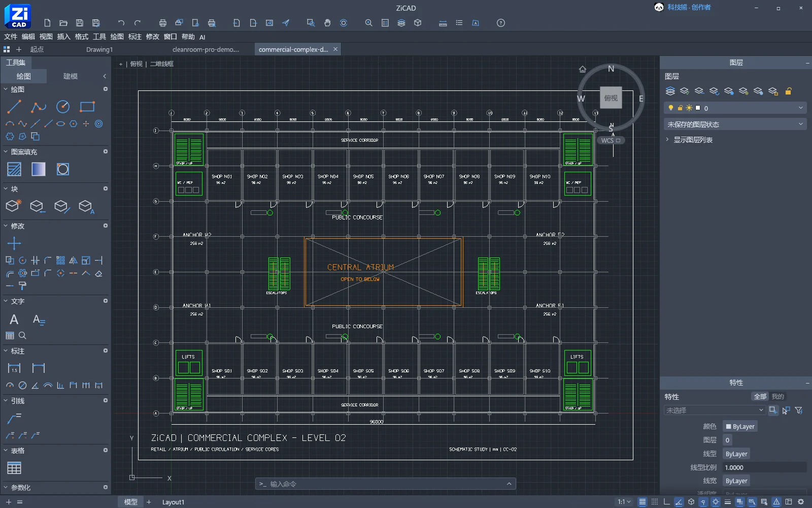Select the Move tool under 修改
The height and width of the screenshot is (508, 812).
(x=14, y=243)
